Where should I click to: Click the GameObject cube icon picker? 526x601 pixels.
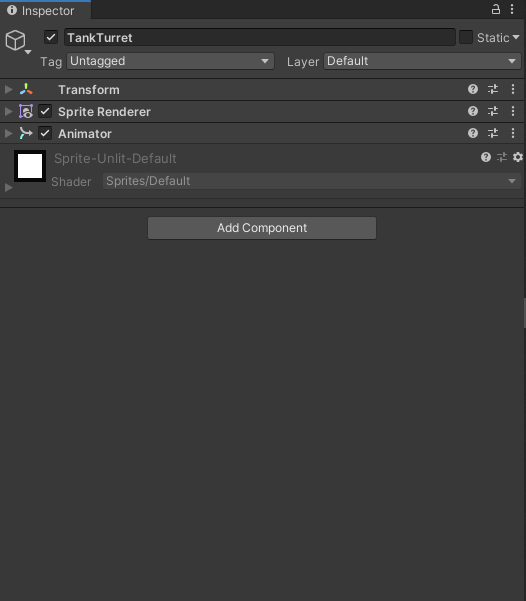[17, 41]
